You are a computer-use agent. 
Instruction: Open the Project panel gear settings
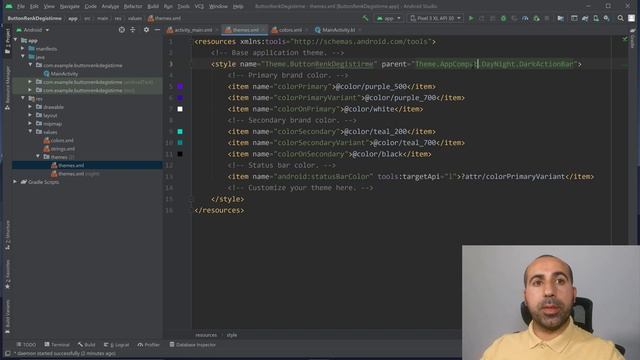[146, 30]
